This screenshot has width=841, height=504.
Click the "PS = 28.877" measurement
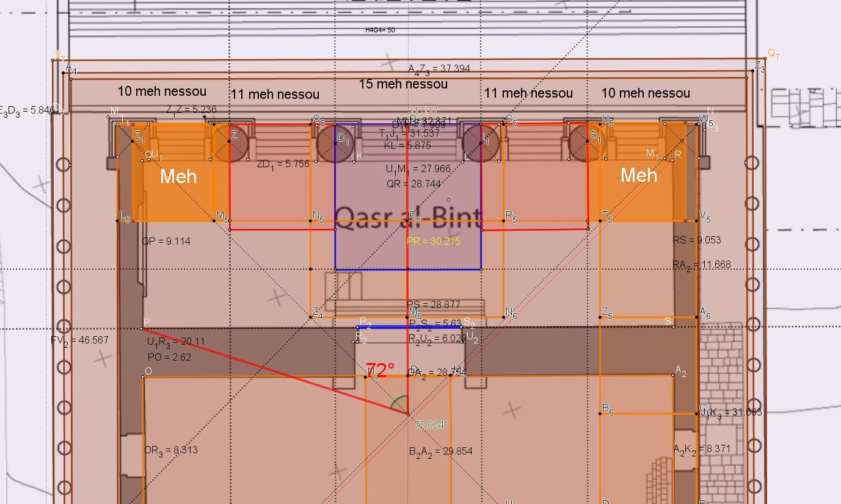pos(434,304)
